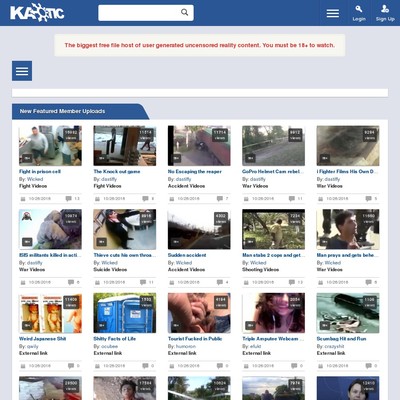Click the Login key icon
Image resolution: width=400 pixels, height=400 pixels.
(359, 9)
